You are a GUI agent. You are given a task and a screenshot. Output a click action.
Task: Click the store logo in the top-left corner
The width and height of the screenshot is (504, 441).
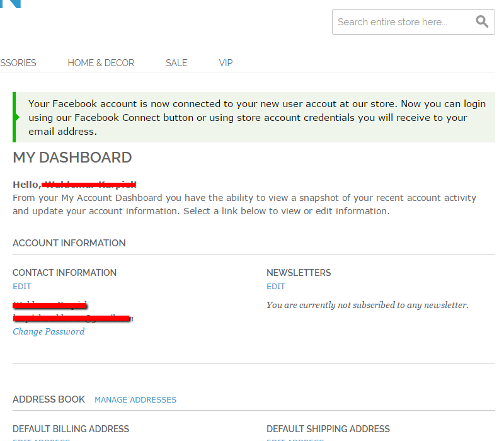tap(11, 3)
